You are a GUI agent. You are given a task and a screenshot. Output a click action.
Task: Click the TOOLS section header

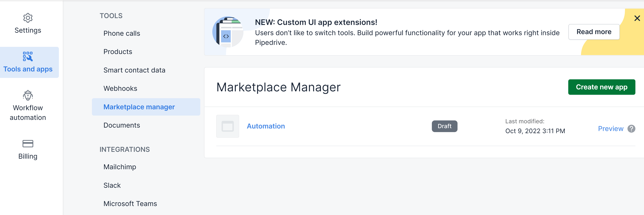click(x=111, y=16)
